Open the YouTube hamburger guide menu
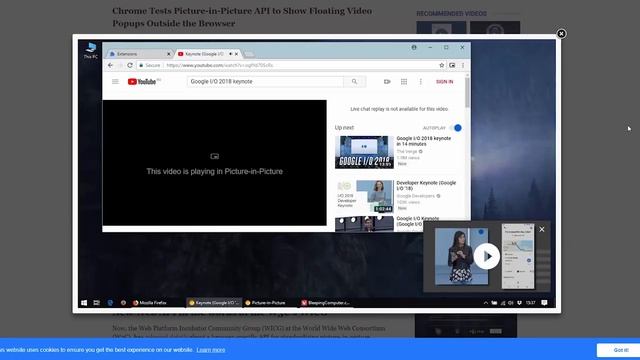This screenshot has height=360, width=640. click(x=116, y=82)
